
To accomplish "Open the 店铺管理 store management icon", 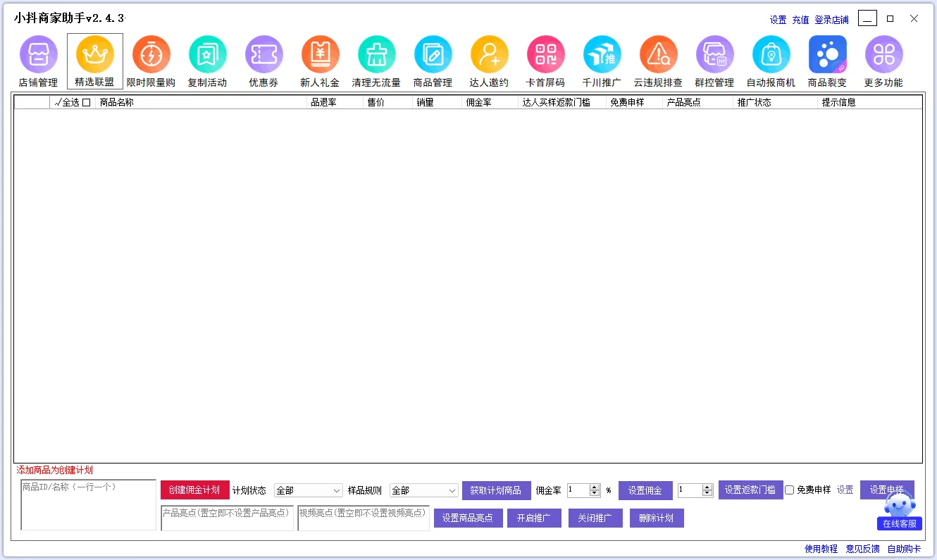I will [38, 55].
